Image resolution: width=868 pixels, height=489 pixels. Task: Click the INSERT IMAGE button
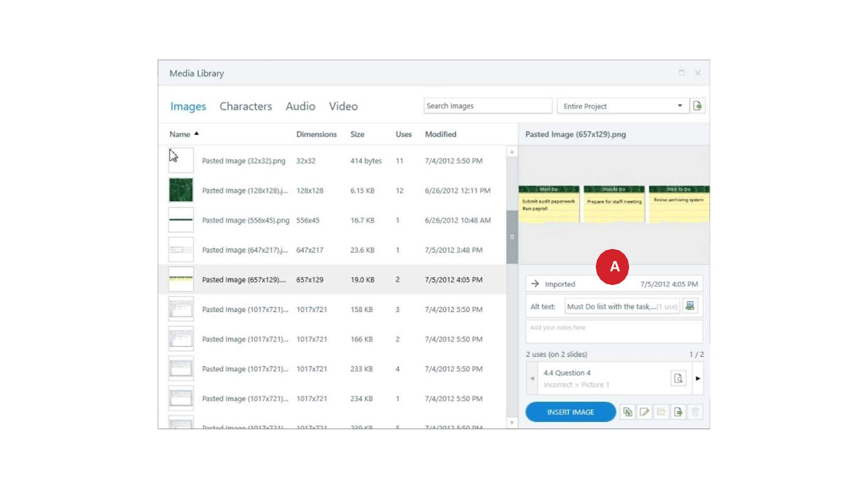click(570, 412)
